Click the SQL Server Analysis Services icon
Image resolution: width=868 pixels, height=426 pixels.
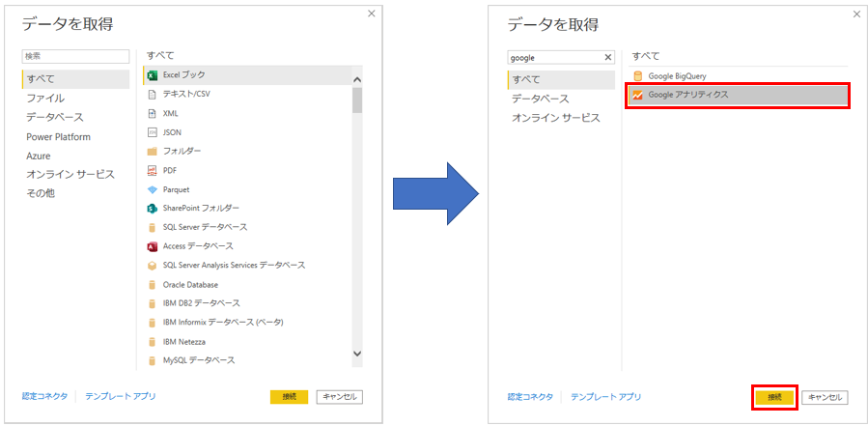153,266
